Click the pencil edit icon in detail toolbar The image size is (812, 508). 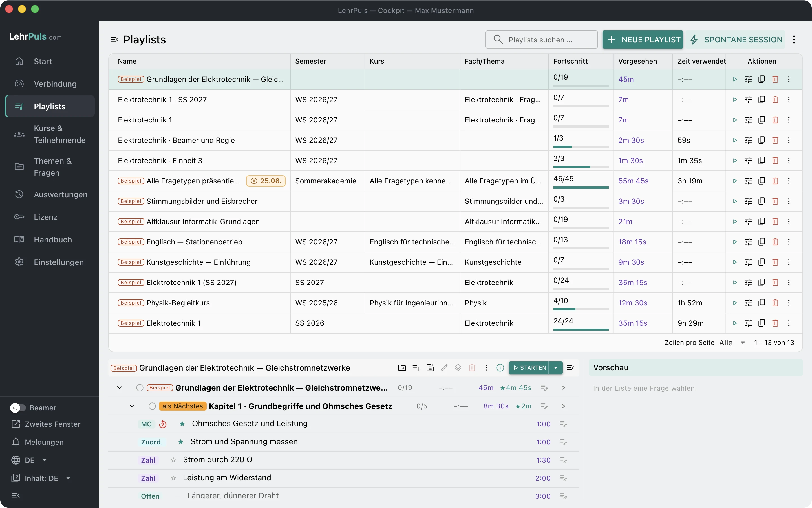click(444, 367)
